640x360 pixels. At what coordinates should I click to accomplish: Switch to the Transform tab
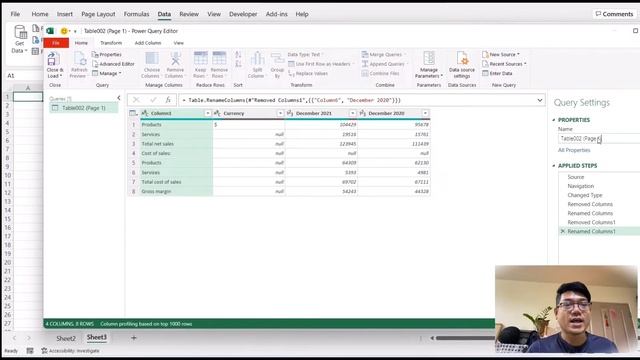111,43
